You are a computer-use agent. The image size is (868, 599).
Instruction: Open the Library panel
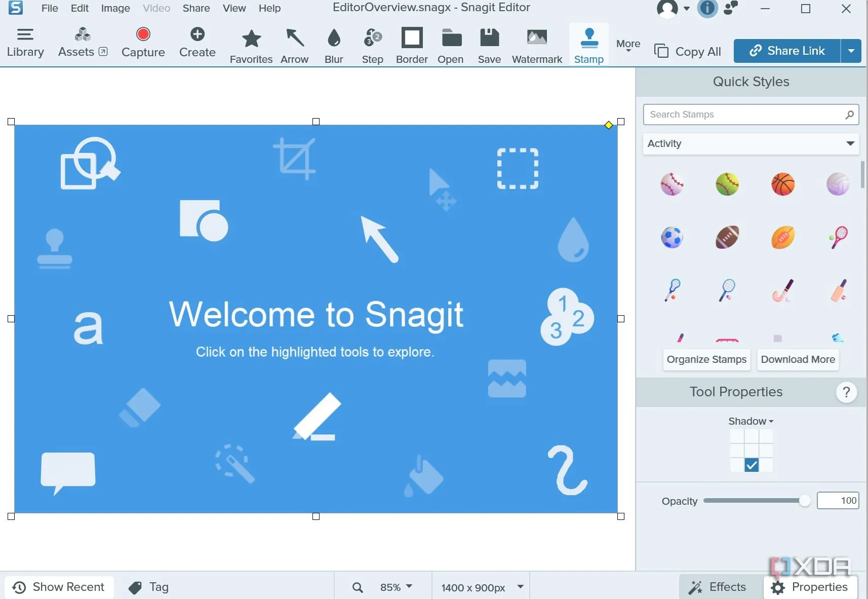(25, 44)
